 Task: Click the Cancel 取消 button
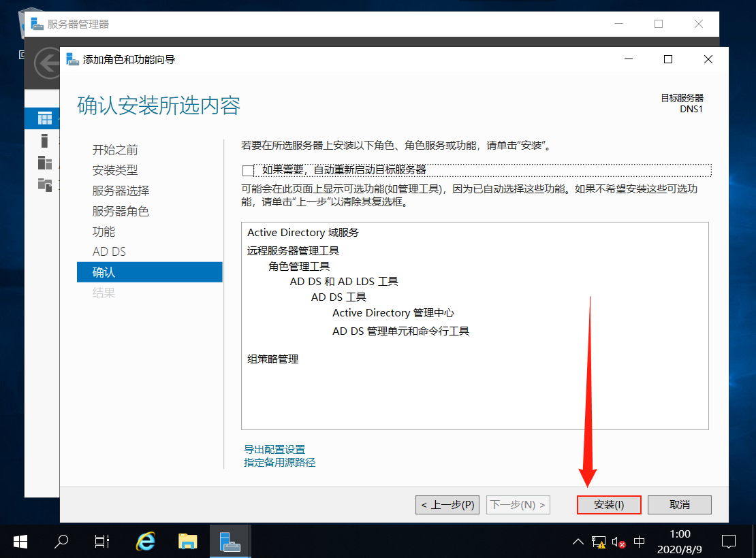679,504
